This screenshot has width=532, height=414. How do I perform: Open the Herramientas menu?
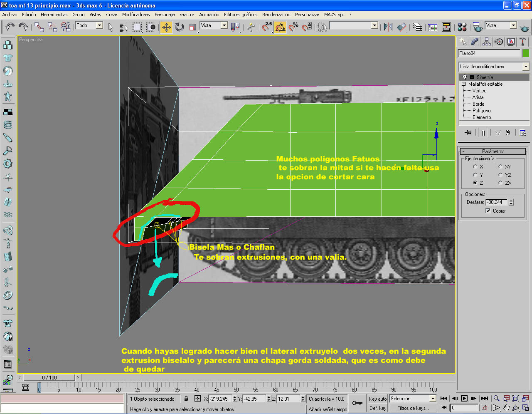point(54,15)
